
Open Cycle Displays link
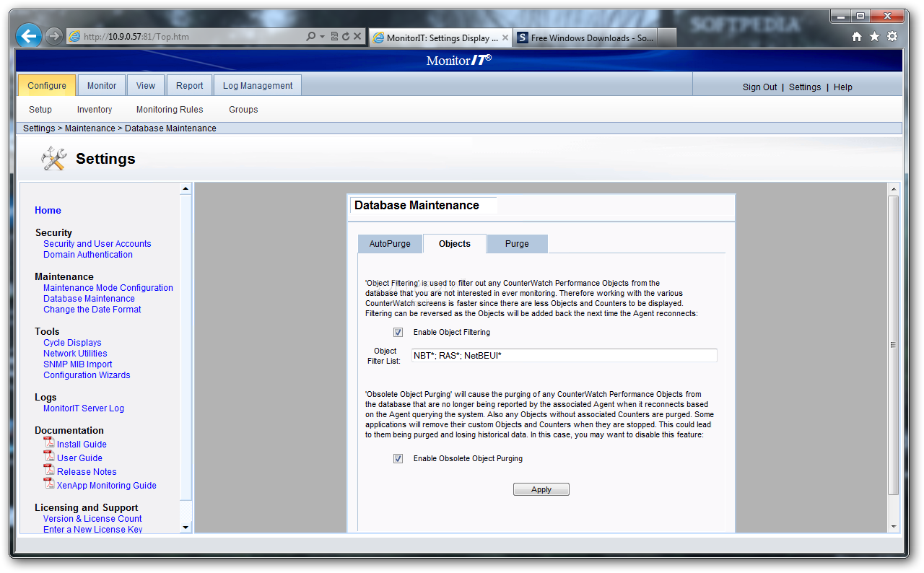point(72,343)
